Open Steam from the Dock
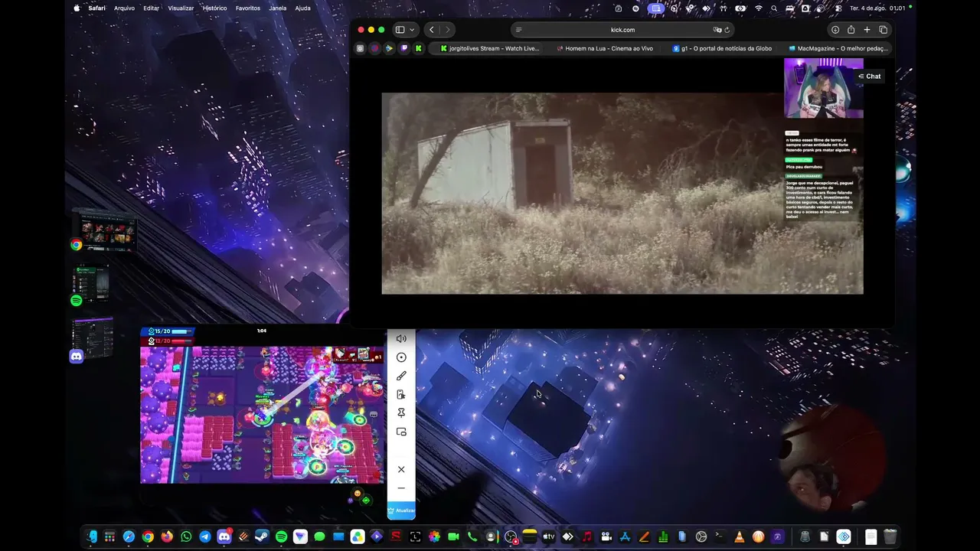 point(262,536)
